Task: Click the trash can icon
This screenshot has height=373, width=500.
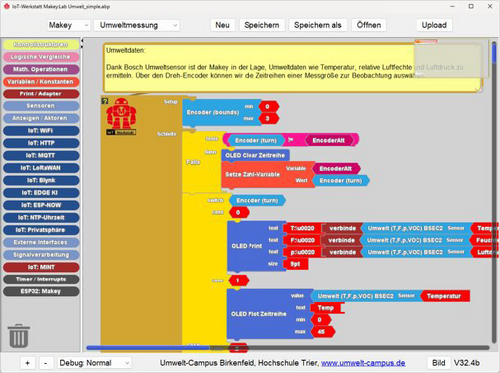Action: tap(19, 336)
